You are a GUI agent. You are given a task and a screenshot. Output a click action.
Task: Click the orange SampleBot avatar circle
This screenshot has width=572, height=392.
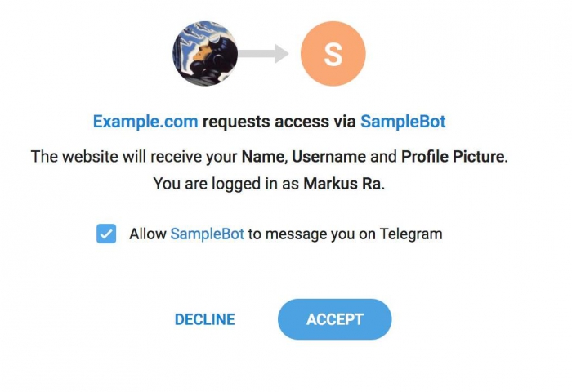pyautogui.click(x=333, y=54)
